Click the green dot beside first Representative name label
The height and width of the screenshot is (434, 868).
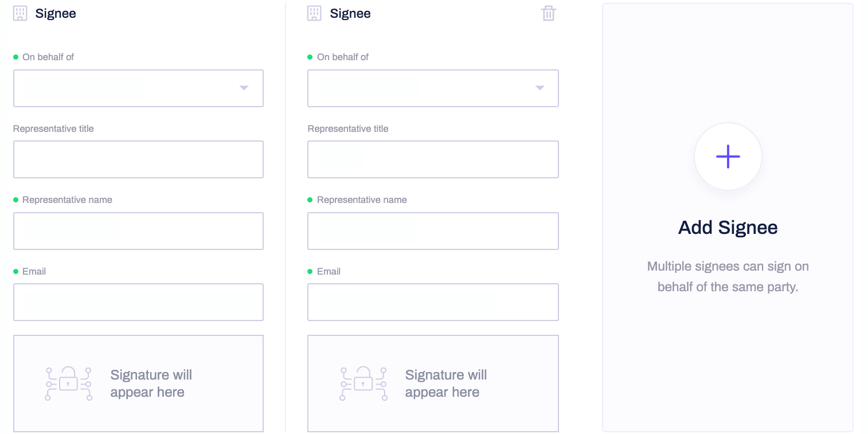(17, 200)
